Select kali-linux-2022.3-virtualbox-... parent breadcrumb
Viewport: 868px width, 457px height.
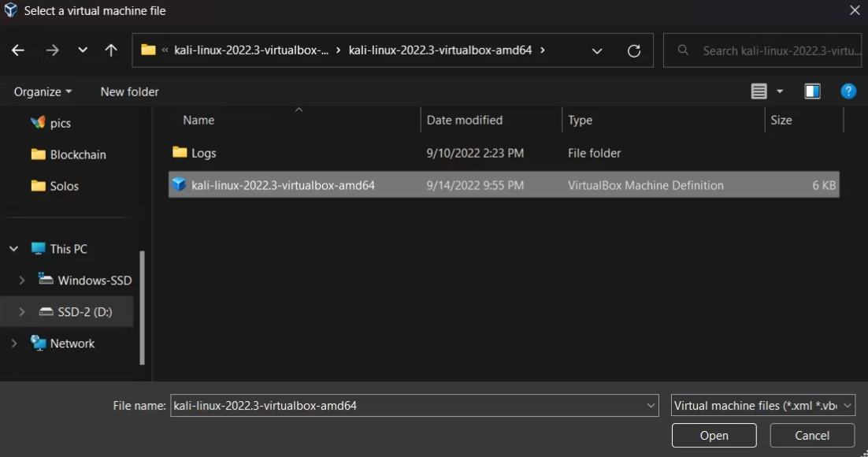point(250,50)
